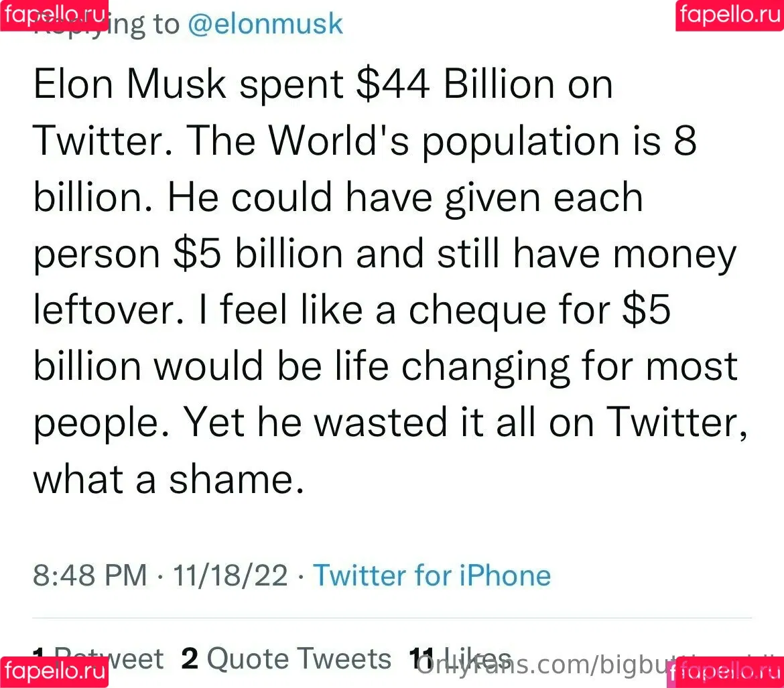Screen dimensions: 784x688
Task: Click the closing words what a shame
Action: click(x=168, y=479)
